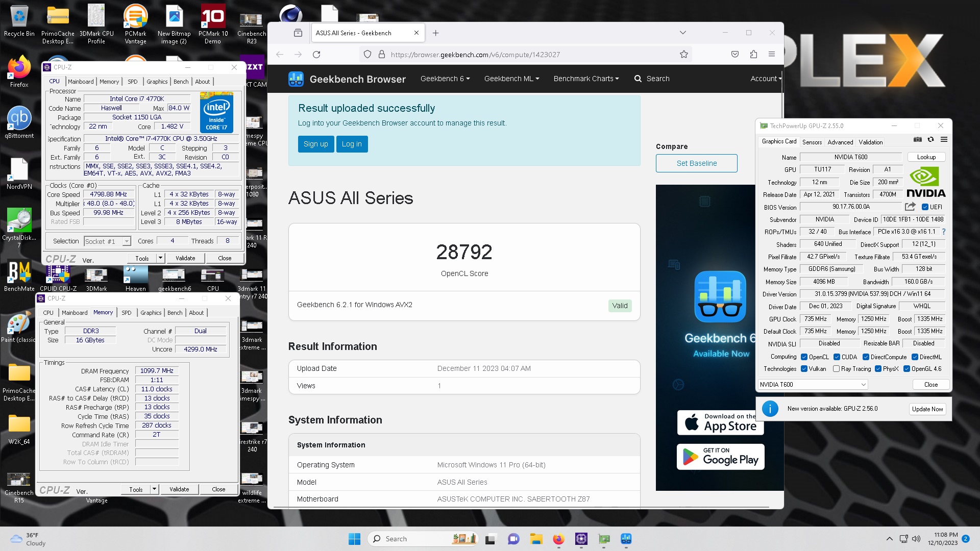Screen dimensions: 980x551
Task: Click the Firefox extensions puzzle icon
Action: pos(753,55)
